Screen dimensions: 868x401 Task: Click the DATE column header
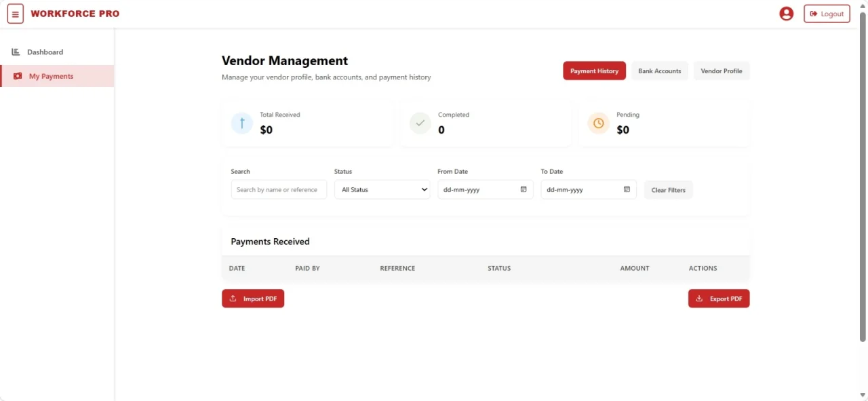(237, 269)
